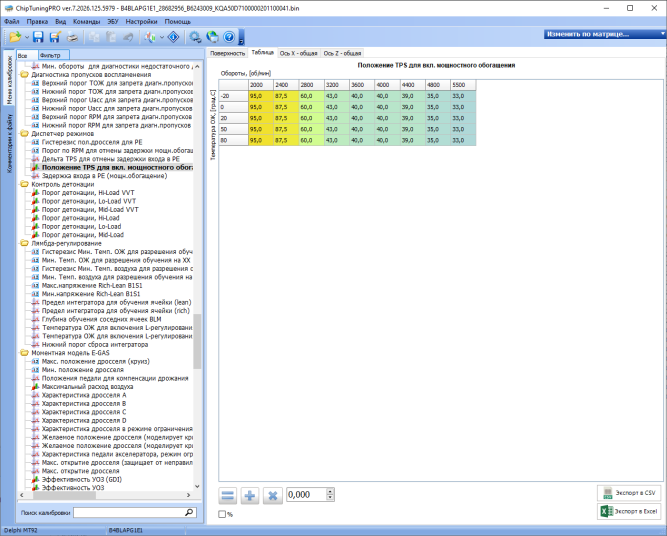The width and height of the screenshot is (667, 536).
Task: Click the tree scroll down arrow
Action: click(x=197, y=486)
